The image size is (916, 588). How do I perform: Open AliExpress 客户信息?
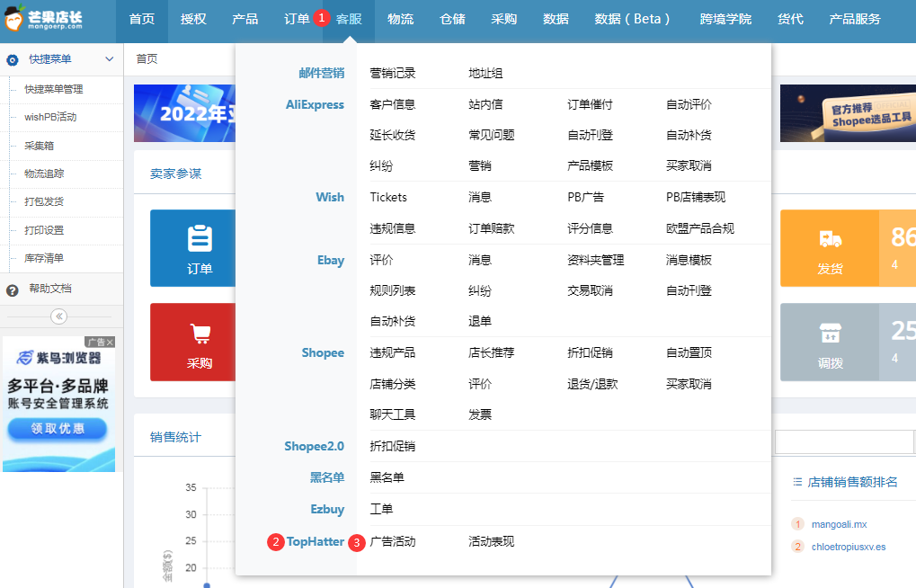coord(393,104)
